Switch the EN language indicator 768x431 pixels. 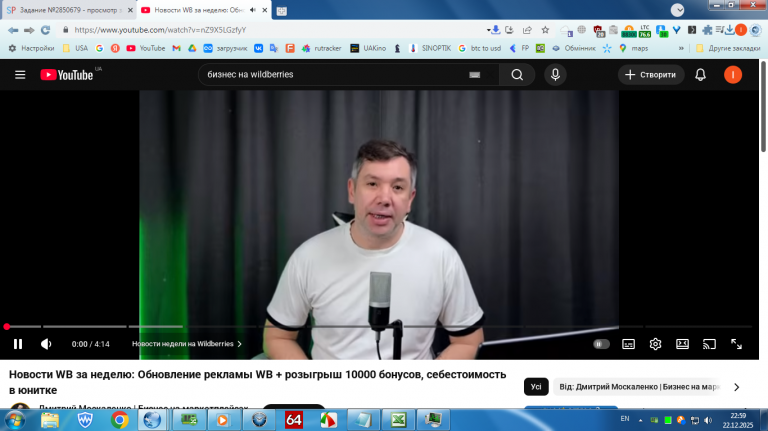click(x=625, y=419)
